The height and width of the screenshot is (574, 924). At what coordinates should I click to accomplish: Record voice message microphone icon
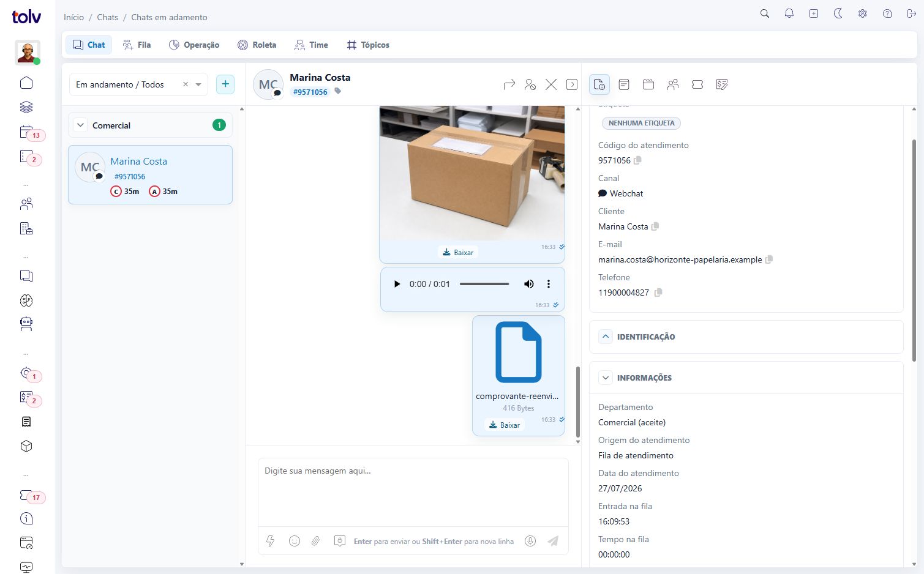point(531,541)
